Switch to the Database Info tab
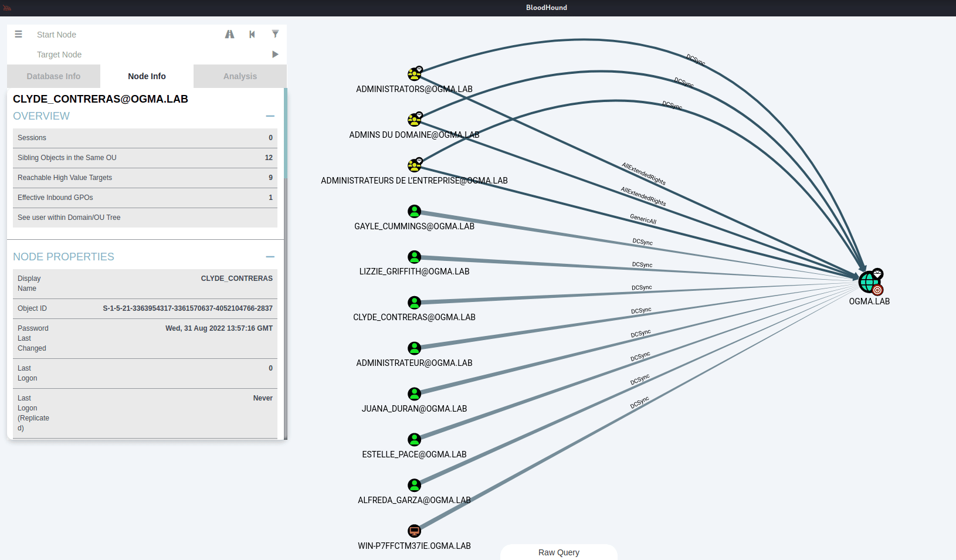 pyautogui.click(x=53, y=76)
